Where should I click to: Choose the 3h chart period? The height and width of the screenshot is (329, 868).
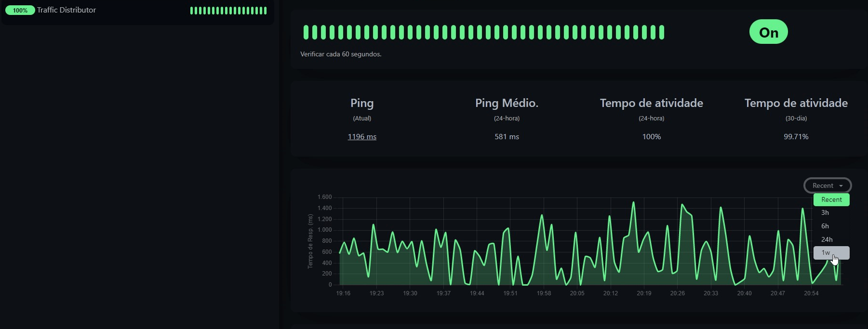pyautogui.click(x=825, y=213)
